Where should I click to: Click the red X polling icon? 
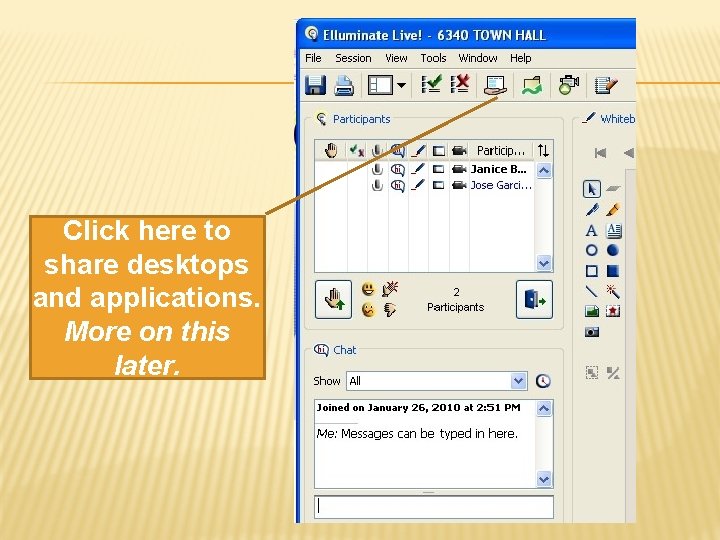(460, 84)
